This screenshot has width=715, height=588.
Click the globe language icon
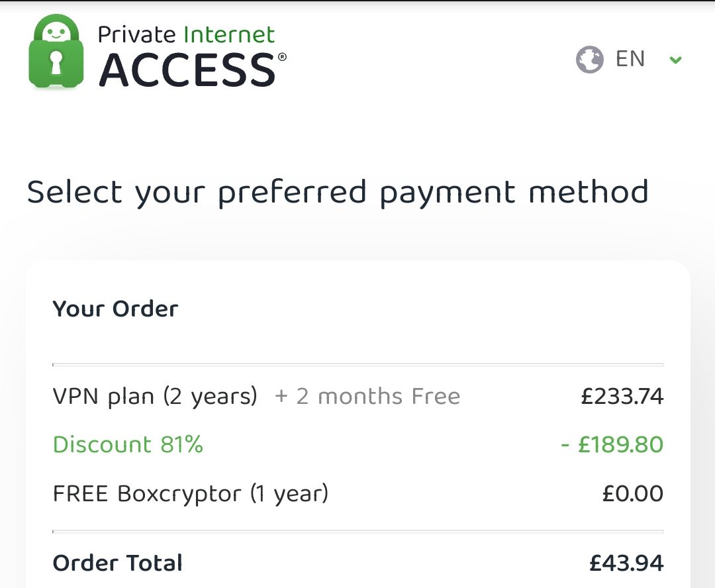coord(589,60)
